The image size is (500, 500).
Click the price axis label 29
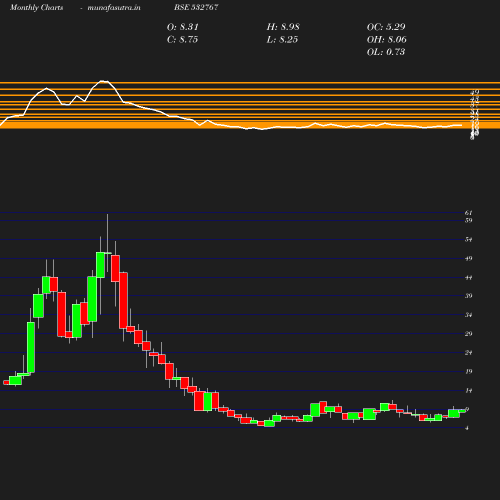point(468,334)
